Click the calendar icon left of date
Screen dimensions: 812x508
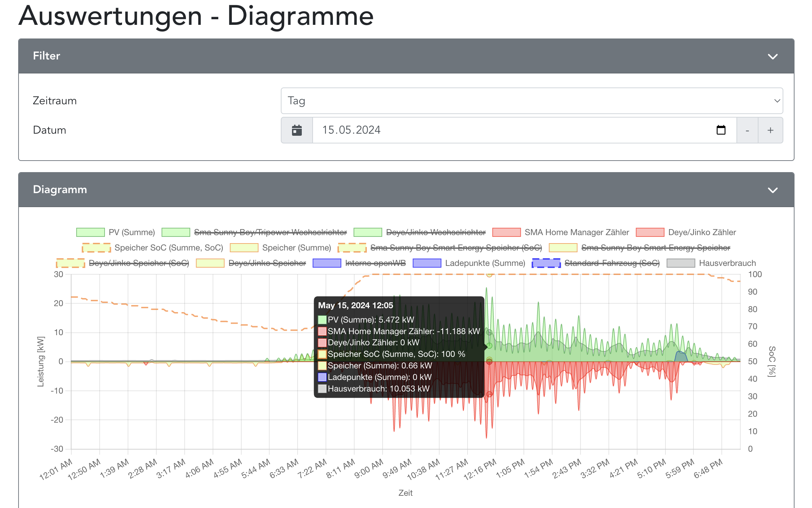pyautogui.click(x=297, y=130)
